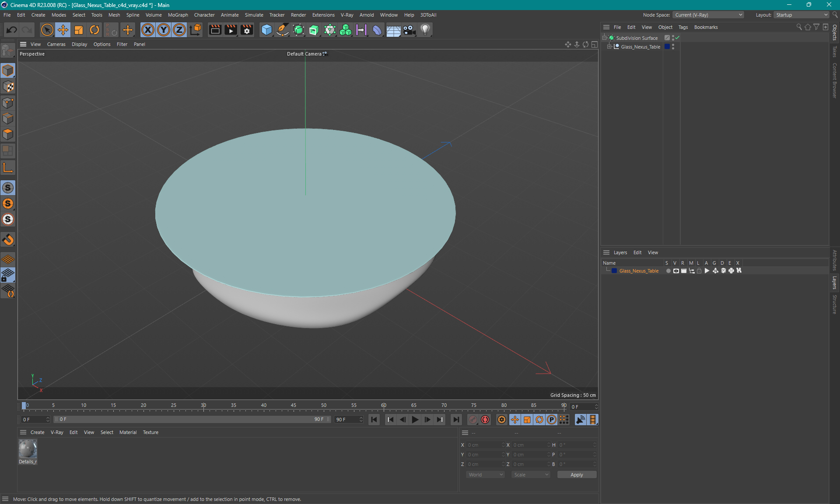Open the Content Browser side tab

coord(834,80)
